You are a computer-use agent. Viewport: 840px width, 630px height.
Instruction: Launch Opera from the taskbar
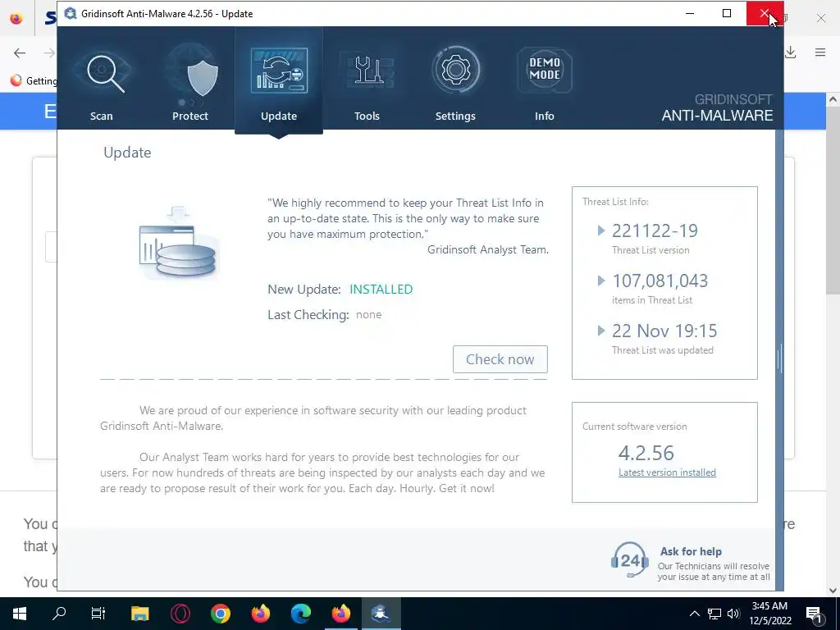180,614
